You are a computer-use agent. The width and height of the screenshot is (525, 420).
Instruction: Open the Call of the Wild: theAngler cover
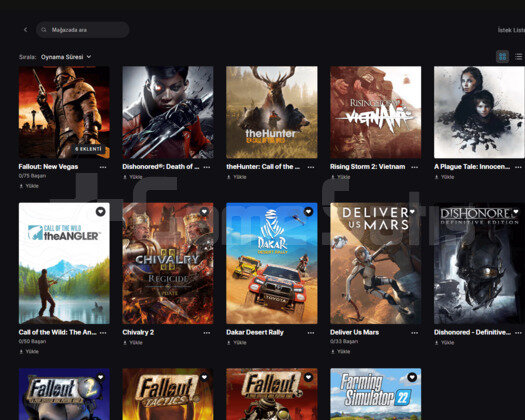[64, 263]
